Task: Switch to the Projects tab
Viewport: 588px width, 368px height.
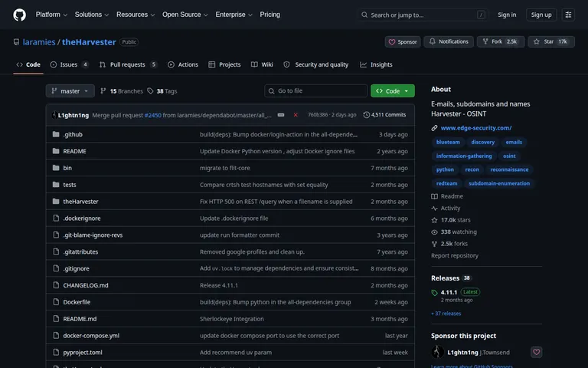Action: point(224,64)
